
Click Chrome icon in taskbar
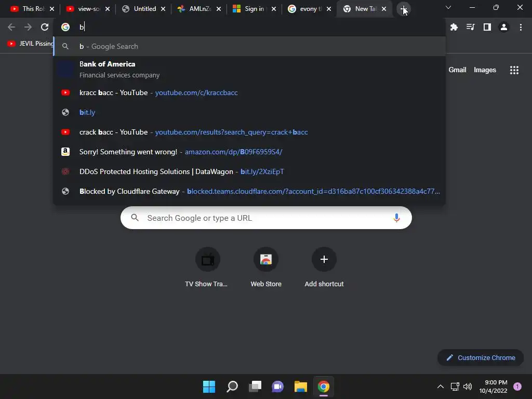click(x=323, y=387)
